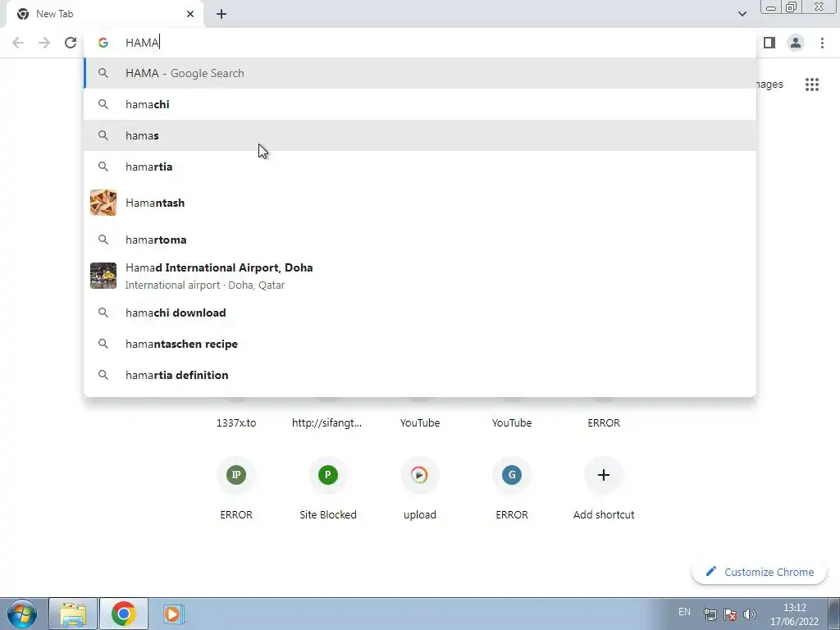Choose the hamachi download suggestion

[x=420, y=313]
